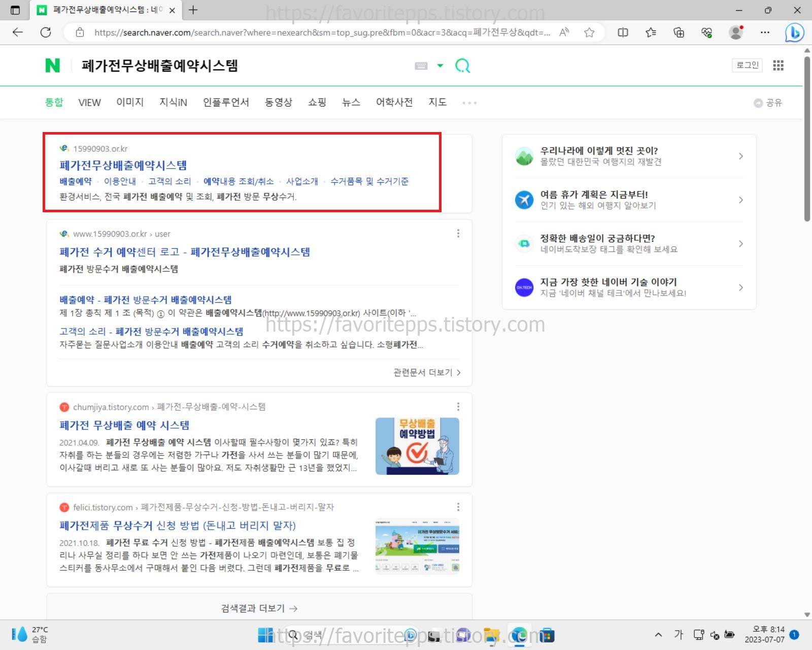Screen dimensions: 812x650
Task: Expand more search tabs ellipsis
Action: tap(469, 103)
